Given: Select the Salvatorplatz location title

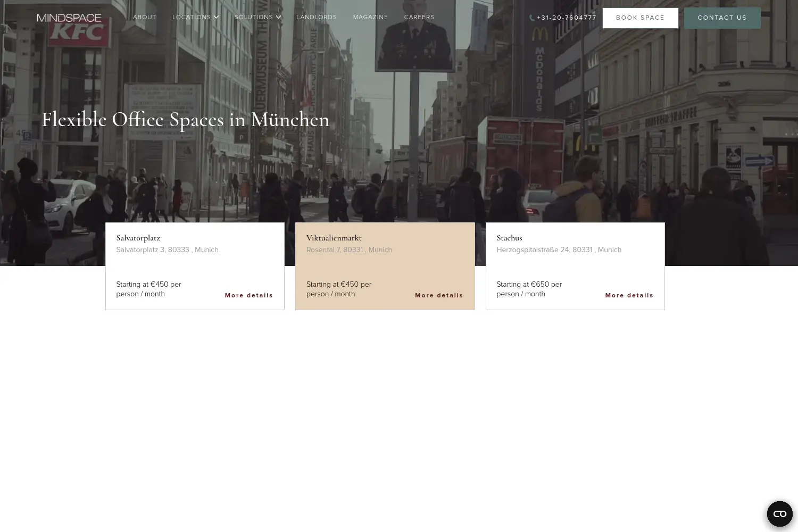Looking at the screenshot, I should pyautogui.click(x=138, y=238).
